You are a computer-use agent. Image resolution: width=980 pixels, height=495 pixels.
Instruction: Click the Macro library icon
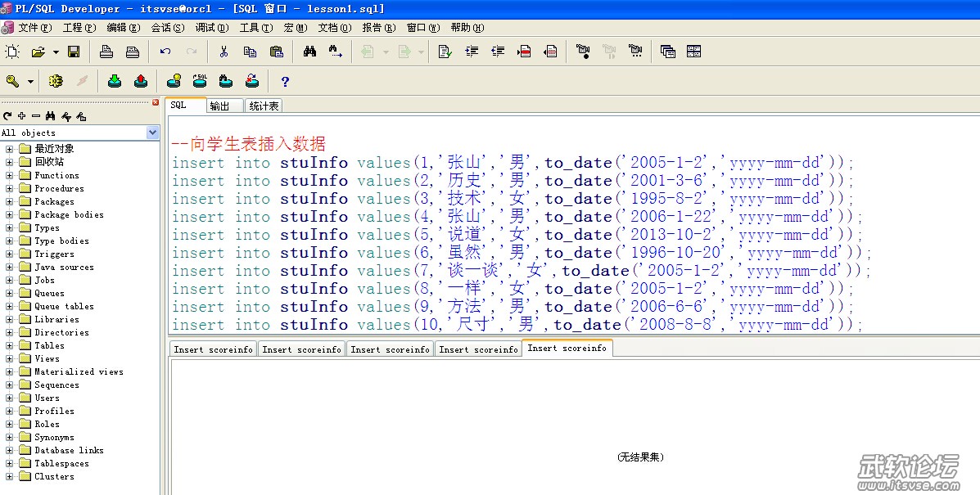[x=635, y=52]
